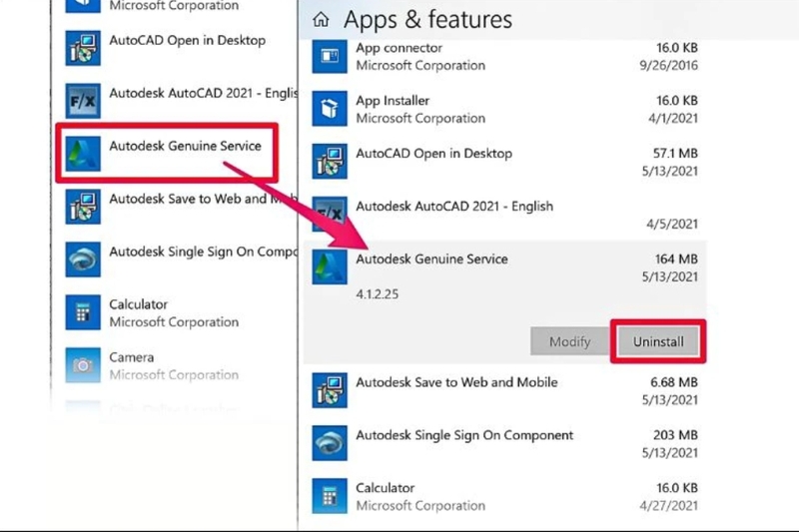Select Camera entry text in left list
Viewport: 799px width, 532px height.
click(x=132, y=357)
